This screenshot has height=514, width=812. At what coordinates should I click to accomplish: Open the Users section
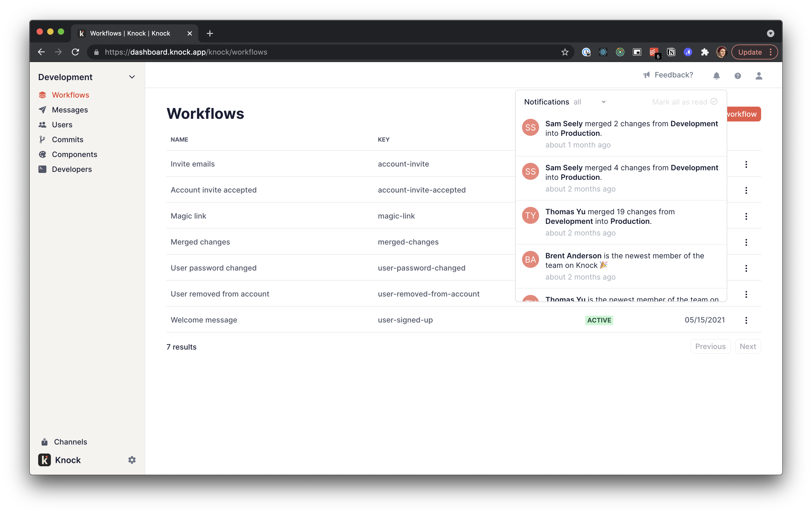pyautogui.click(x=62, y=125)
